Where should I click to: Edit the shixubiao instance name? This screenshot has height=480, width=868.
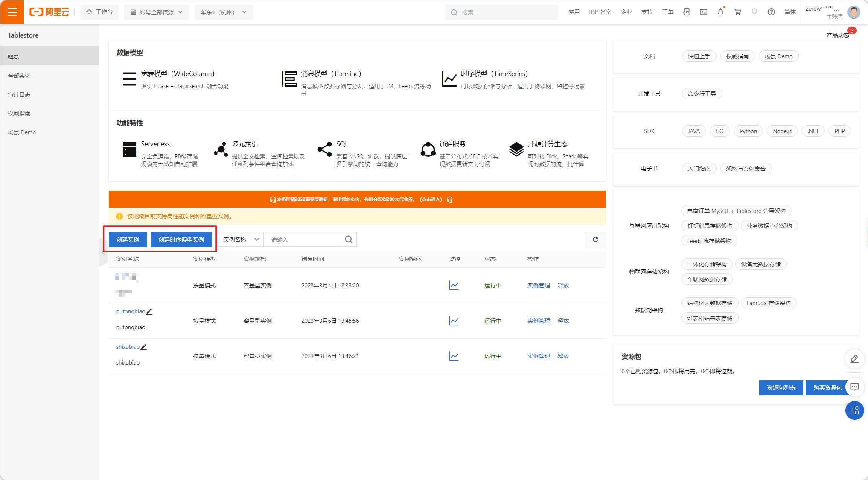point(144,347)
